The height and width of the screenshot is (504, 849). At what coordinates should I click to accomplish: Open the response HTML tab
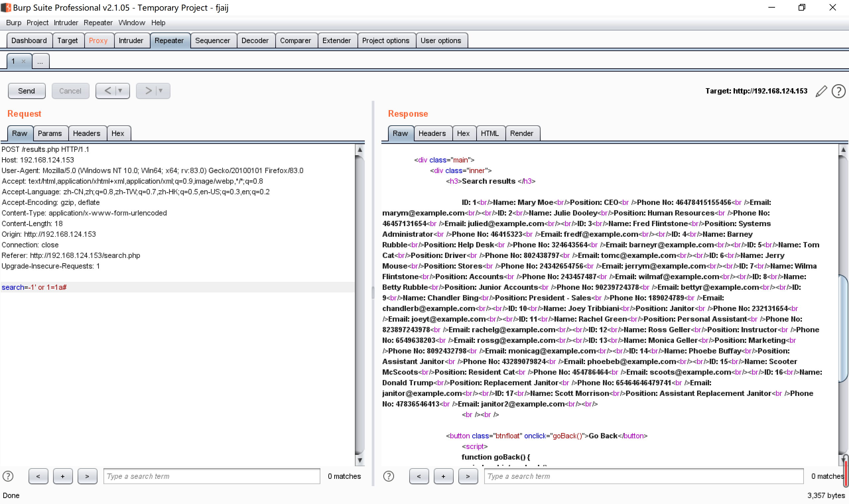click(x=490, y=134)
